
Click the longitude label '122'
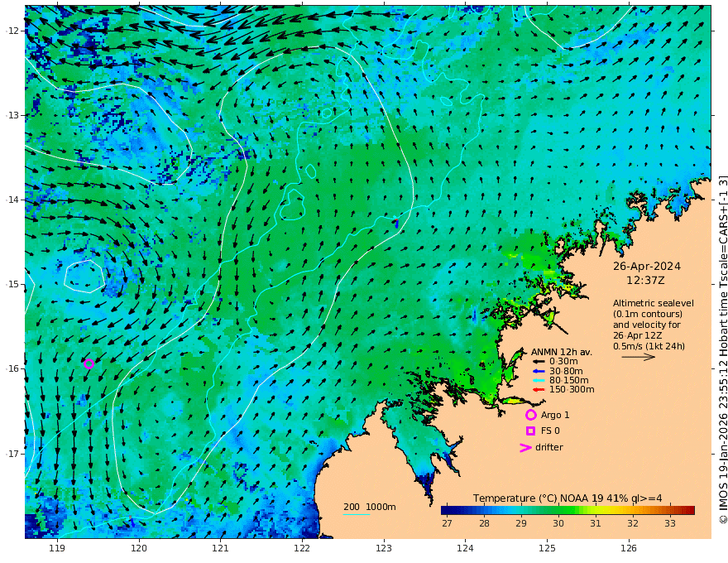[x=302, y=548]
